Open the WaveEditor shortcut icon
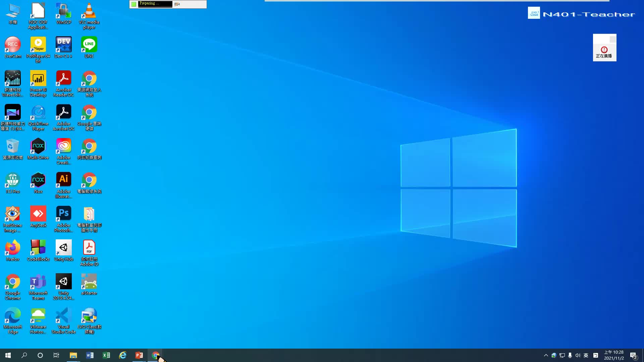The height and width of the screenshot is (362, 644). click(x=13, y=84)
